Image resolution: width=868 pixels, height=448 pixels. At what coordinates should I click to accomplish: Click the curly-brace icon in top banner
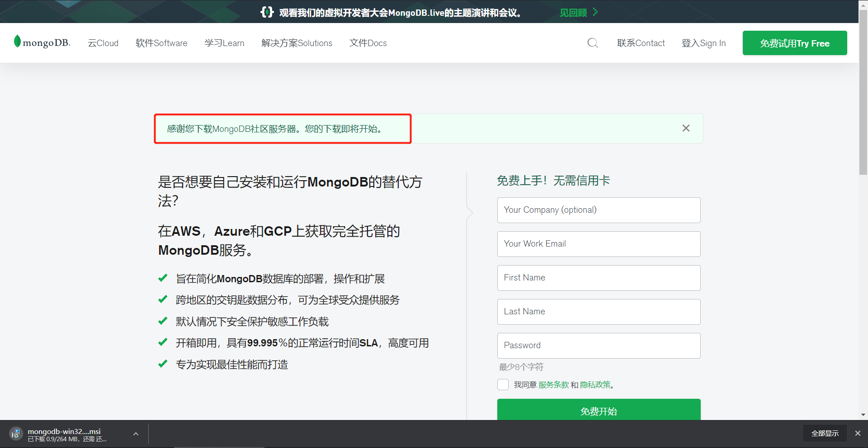(x=267, y=12)
